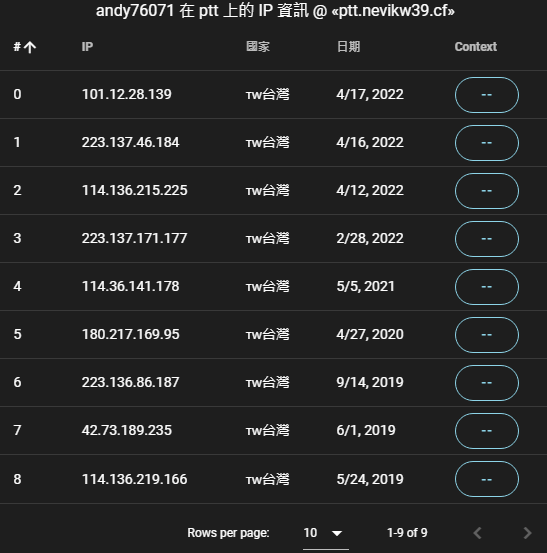
Task: Click the IP column header
Action: tap(87, 47)
